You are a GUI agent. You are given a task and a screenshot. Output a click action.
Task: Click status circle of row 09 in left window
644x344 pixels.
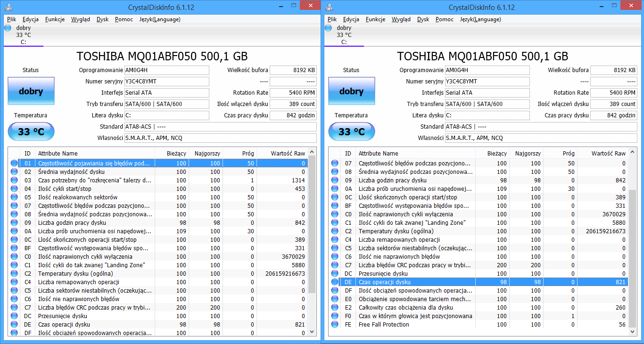pyautogui.click(x=15, y=223)
